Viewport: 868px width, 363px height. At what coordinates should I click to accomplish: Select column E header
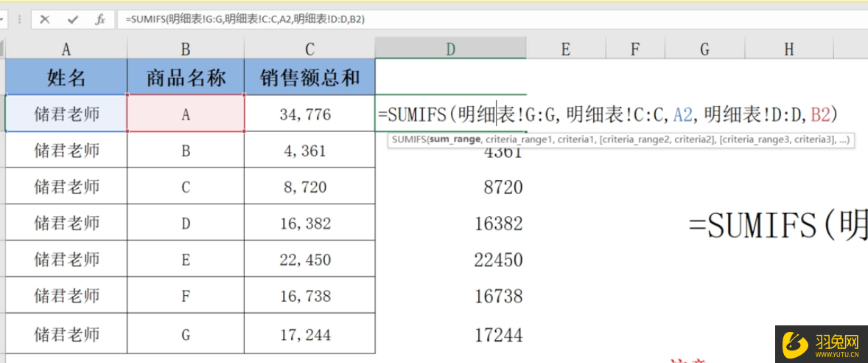click(x=565, y=49)
